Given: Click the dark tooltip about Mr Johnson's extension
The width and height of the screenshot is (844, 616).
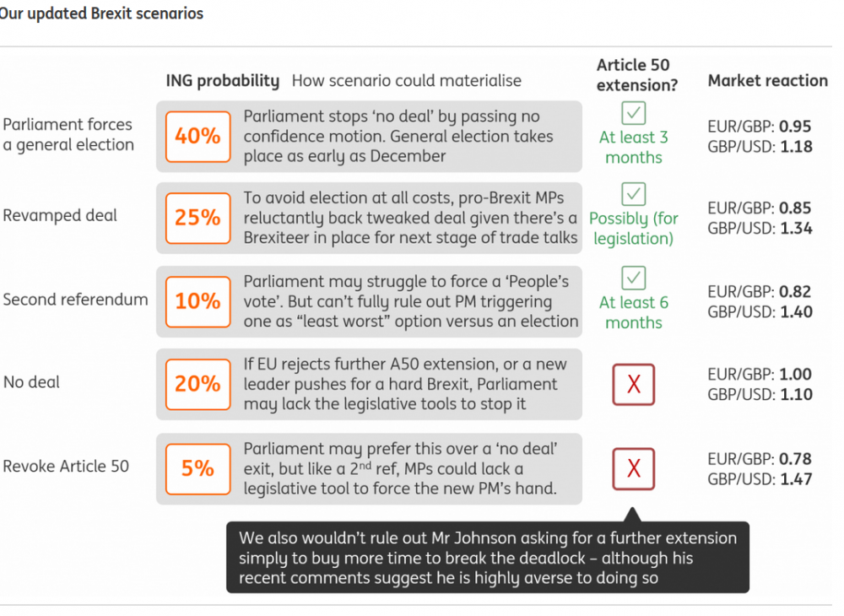Looking at the screenshot, I should tap(487, 558).
